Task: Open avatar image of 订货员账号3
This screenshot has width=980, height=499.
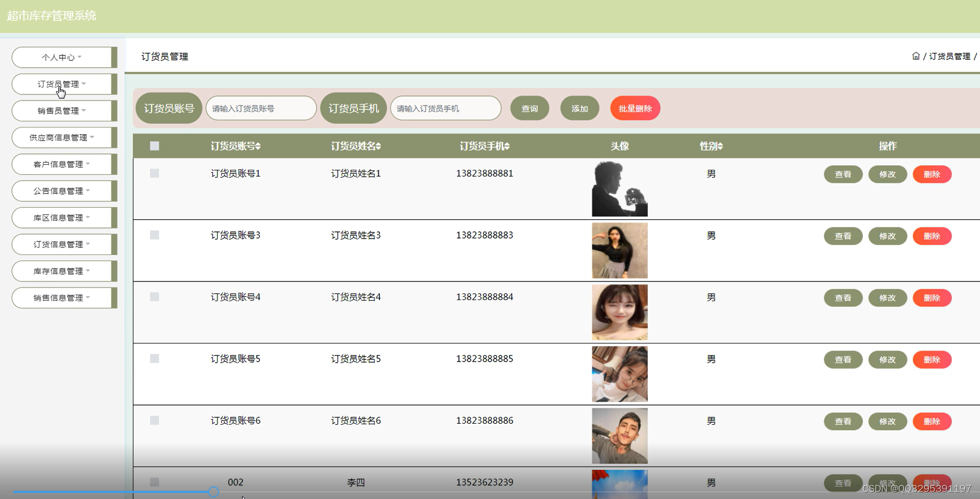Action: (620, 251)
